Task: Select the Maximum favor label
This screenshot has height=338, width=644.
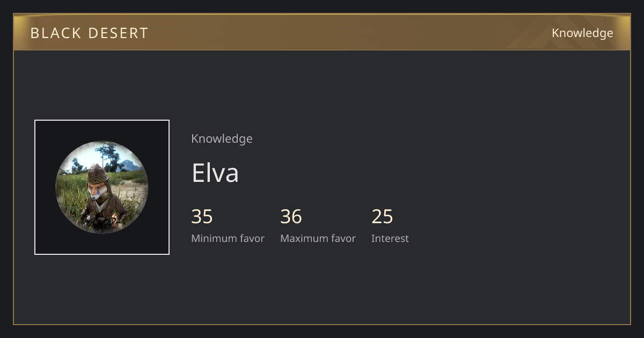Action: pos(318,238)
